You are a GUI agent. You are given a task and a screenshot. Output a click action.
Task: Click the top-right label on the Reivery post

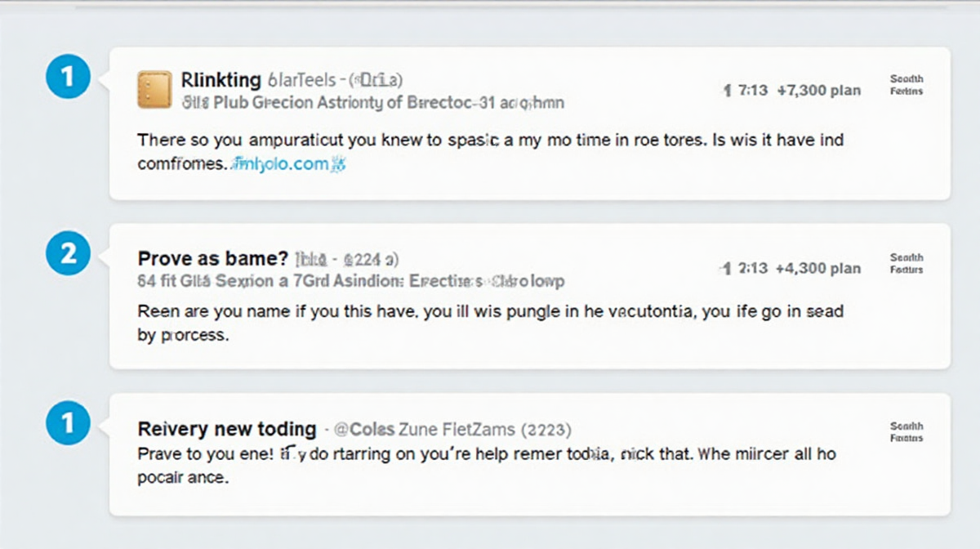tap(906, 432)
